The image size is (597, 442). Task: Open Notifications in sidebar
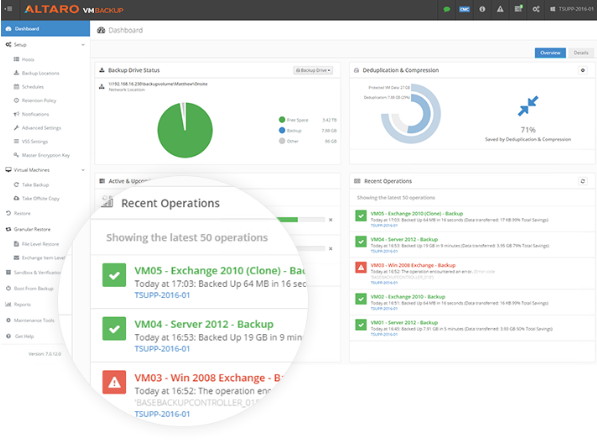[x=35, y=114]
